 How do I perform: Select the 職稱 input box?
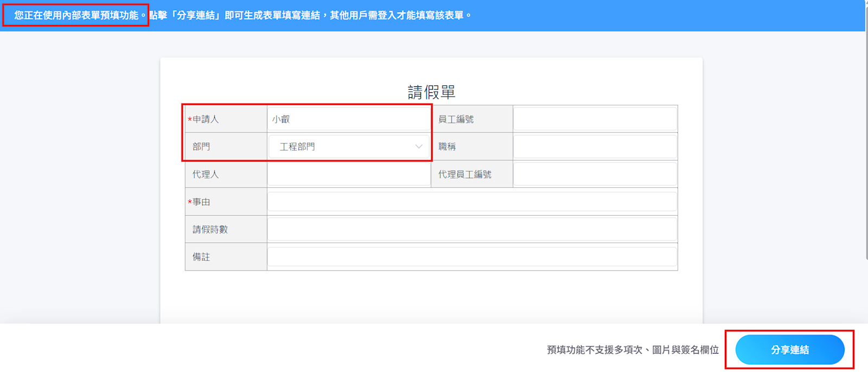[595, 147]
